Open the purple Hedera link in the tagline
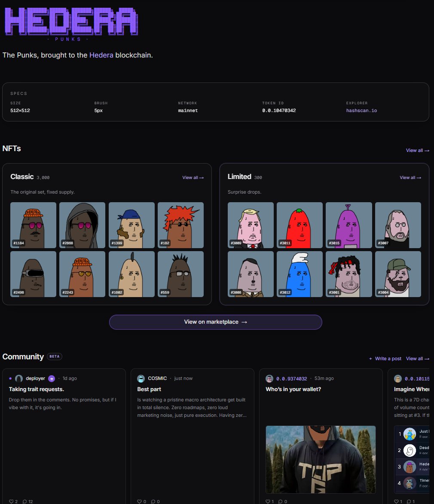The width and height of the screenshot is (434, 504). pyautogui.click(x=101, y=55)
